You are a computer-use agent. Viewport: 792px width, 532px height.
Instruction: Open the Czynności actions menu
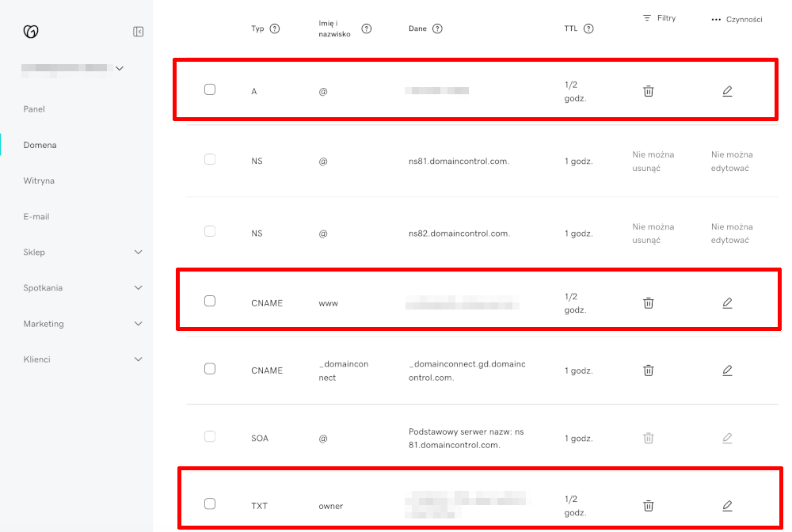pos(737,19)
